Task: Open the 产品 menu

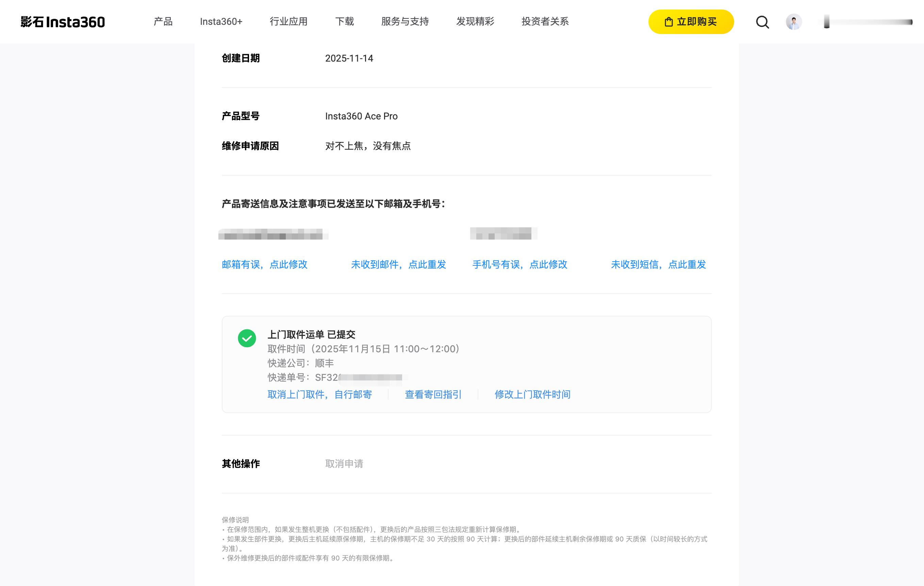Action: coord(163,21)
